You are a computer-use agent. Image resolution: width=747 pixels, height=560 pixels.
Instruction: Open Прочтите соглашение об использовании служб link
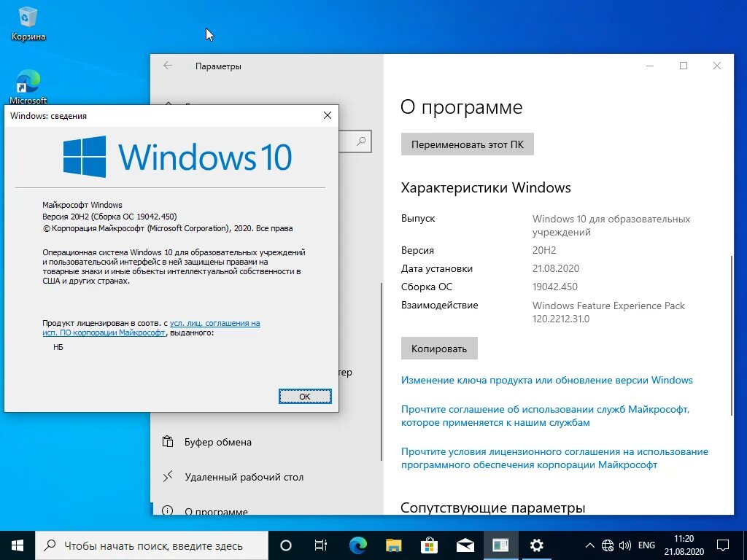pyautogui.click(x=545, y=416)
